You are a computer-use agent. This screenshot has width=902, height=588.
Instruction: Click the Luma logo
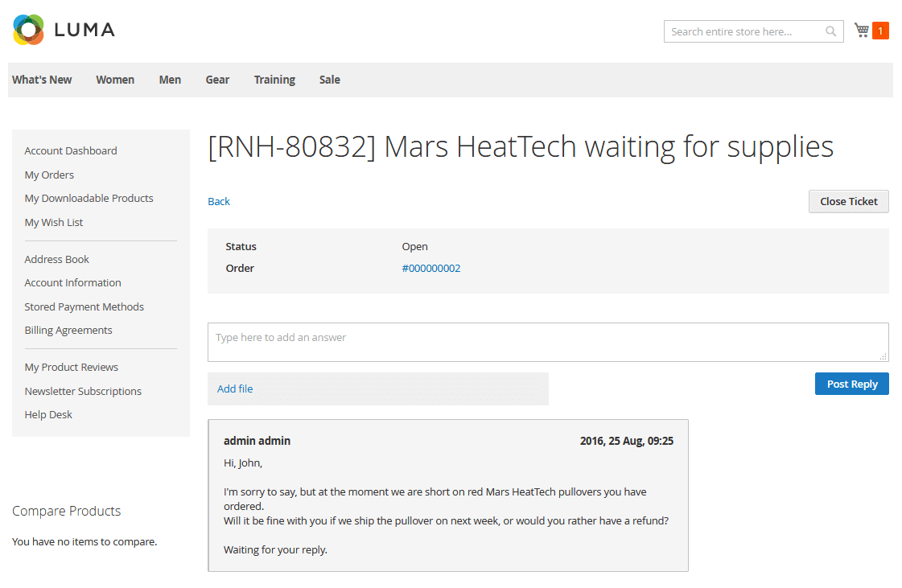(63, 29)
